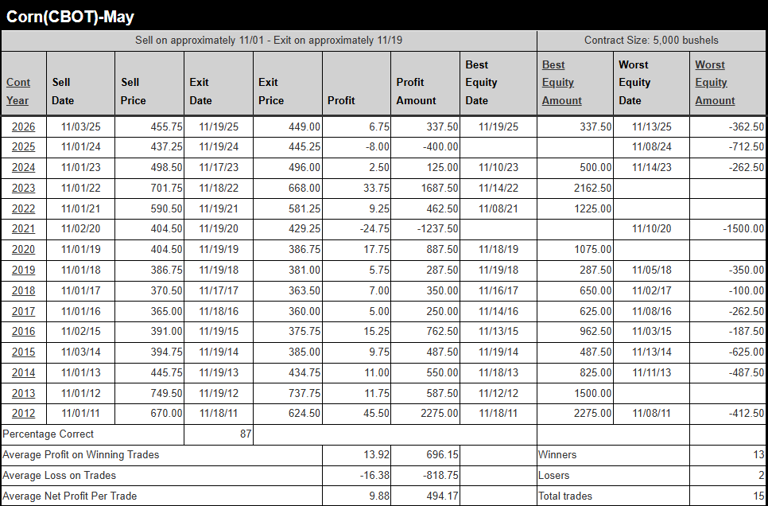
Task: Open the 2014 contract year link
Action: pos(24,372)
